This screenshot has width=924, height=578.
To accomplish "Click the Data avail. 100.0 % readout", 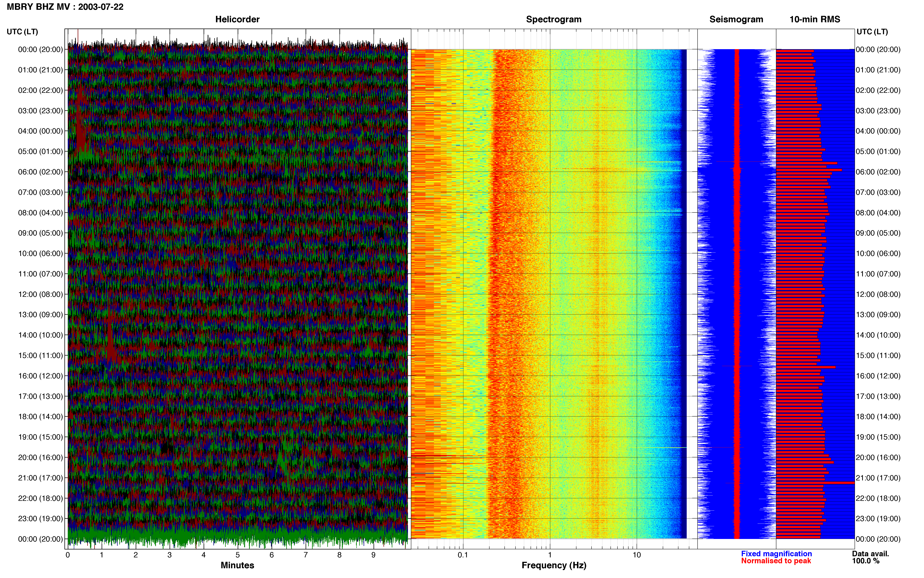I will coord(870,557).
